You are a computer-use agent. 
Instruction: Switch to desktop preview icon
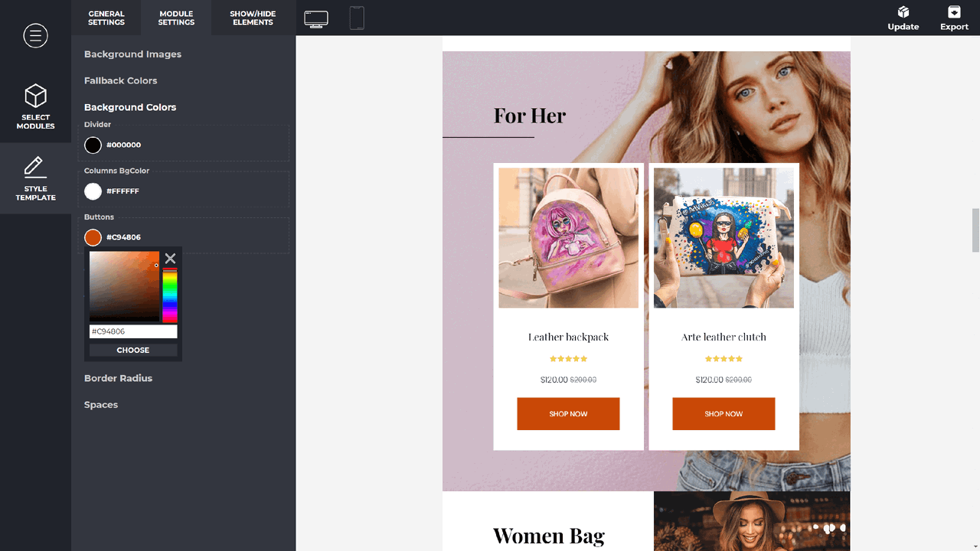pos(316,19)
